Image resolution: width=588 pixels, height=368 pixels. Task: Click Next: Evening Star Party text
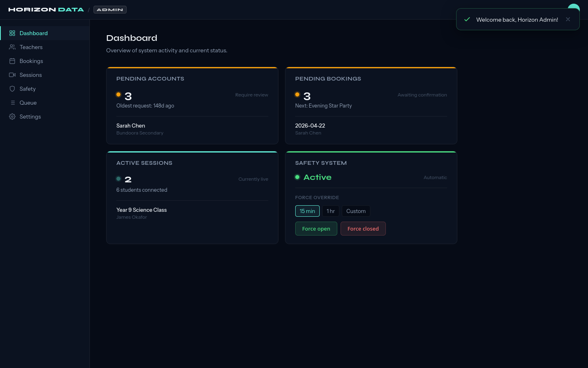323,105
